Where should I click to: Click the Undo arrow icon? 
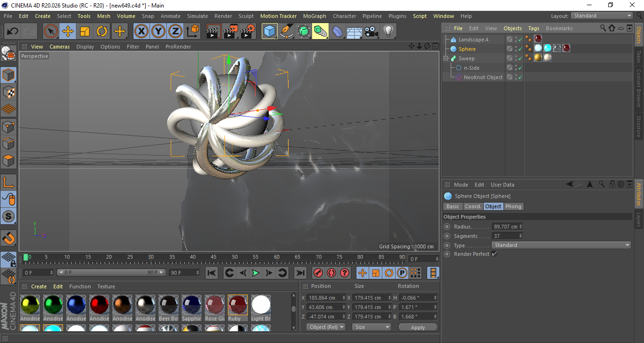point(13,32)
